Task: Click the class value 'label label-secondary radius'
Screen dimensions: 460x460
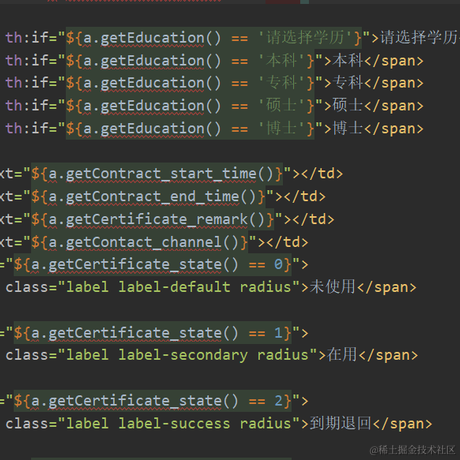Action: (187, 355)
